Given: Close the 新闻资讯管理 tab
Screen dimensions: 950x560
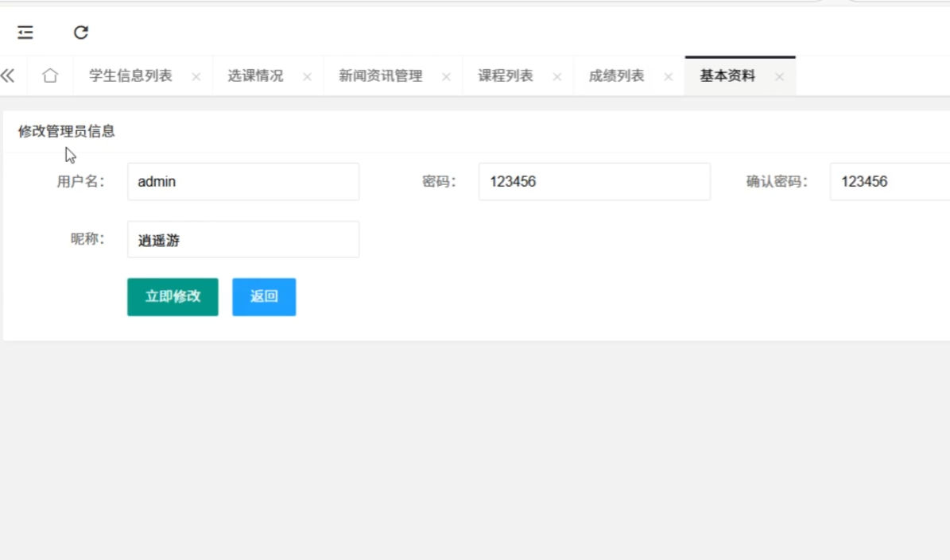Looking at the screenshot, I should pos(446,77).
